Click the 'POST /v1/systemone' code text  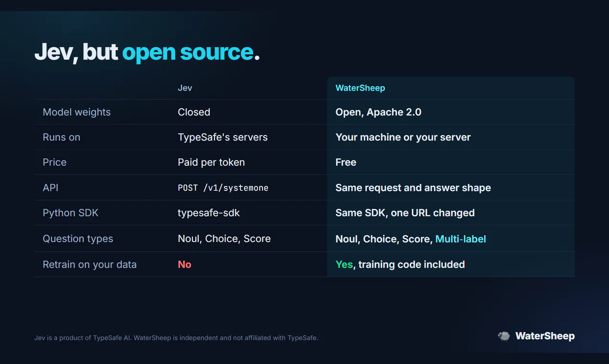tap(223, 188)
